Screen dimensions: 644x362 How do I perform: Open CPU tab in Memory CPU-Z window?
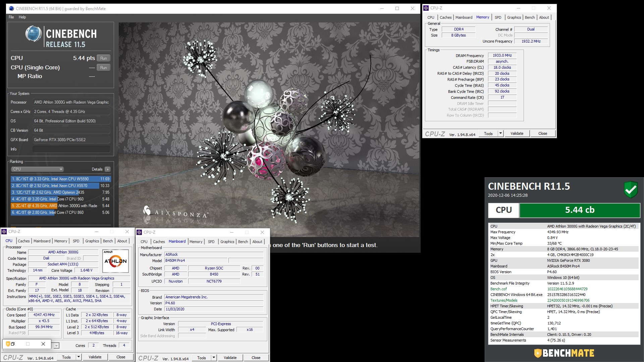(431, 17)
